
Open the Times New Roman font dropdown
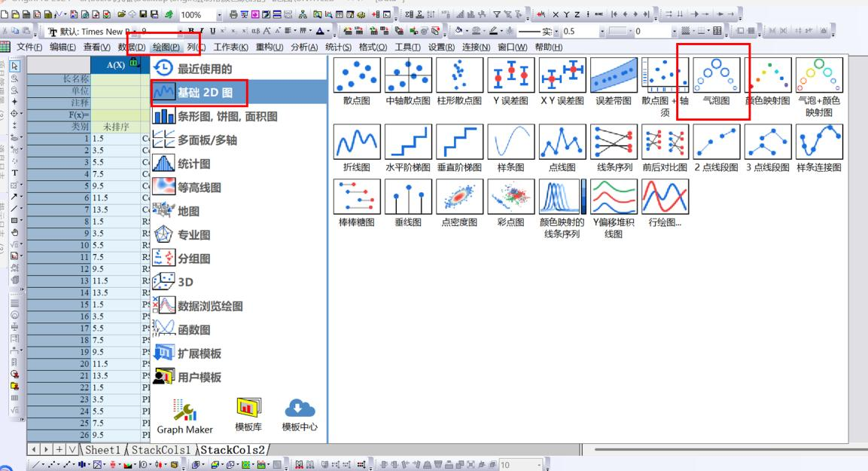[135, 32]
